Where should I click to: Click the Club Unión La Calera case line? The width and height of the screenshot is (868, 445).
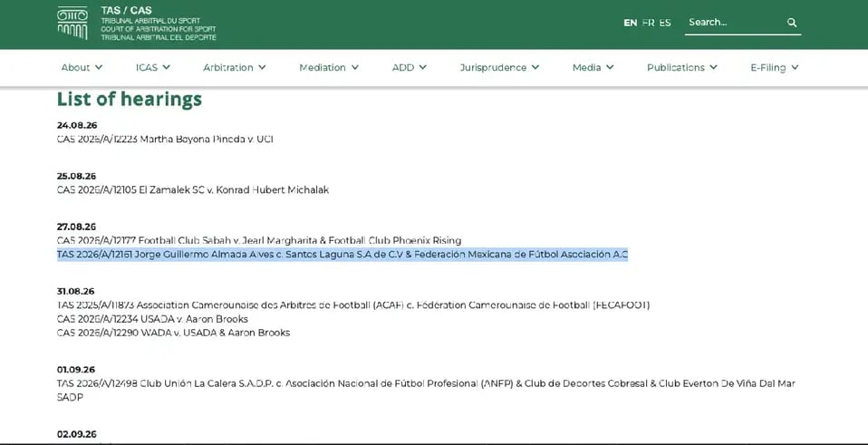click(x=426, y=391)
